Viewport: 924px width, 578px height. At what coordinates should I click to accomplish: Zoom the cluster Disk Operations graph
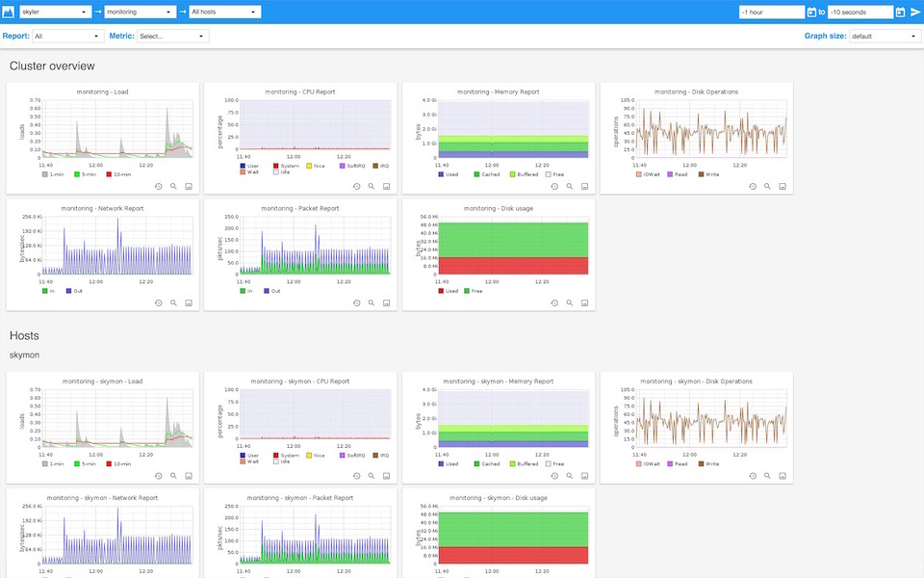coord(767,186)
